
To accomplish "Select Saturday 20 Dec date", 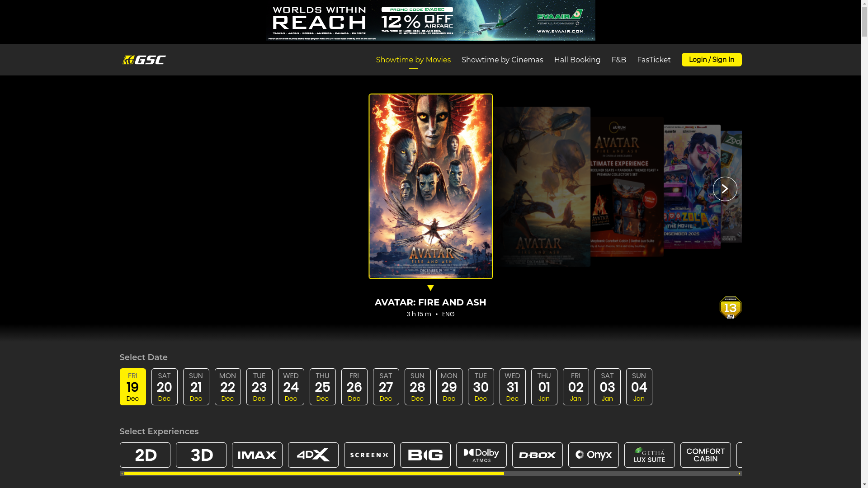I will click(164, 387).
